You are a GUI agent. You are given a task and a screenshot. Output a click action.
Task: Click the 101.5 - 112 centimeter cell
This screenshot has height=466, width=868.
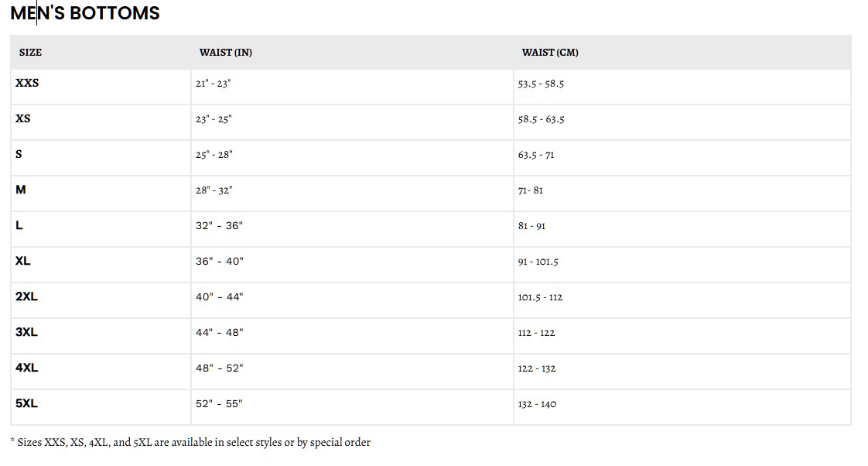coord(540,297)
